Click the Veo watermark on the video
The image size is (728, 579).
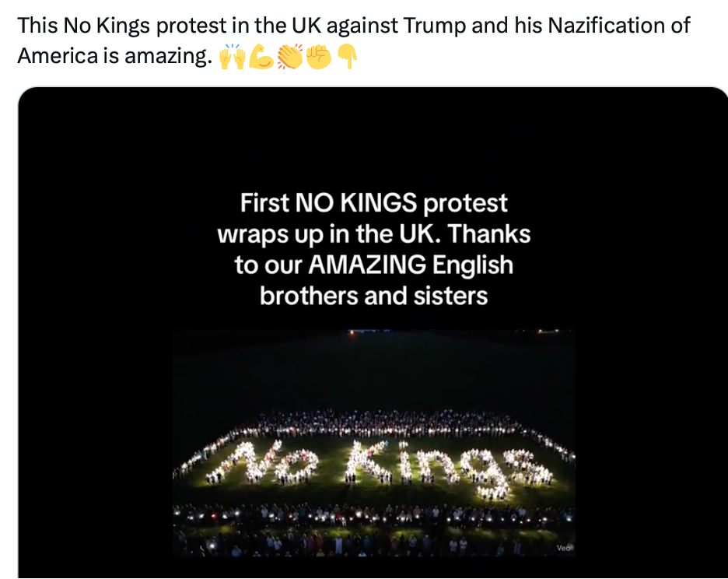[564, 548]
